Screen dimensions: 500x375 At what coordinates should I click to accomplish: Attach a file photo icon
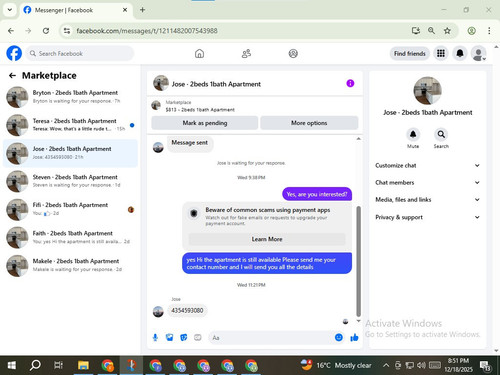169,338
